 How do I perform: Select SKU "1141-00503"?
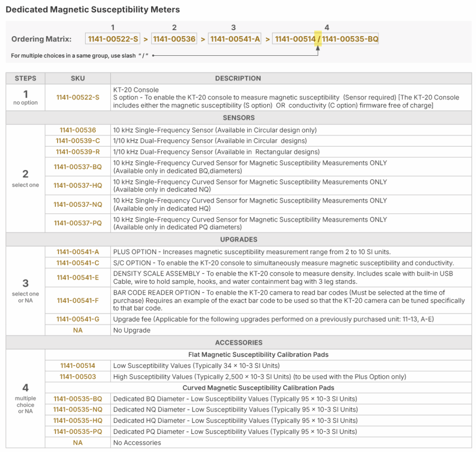(78, 377)
